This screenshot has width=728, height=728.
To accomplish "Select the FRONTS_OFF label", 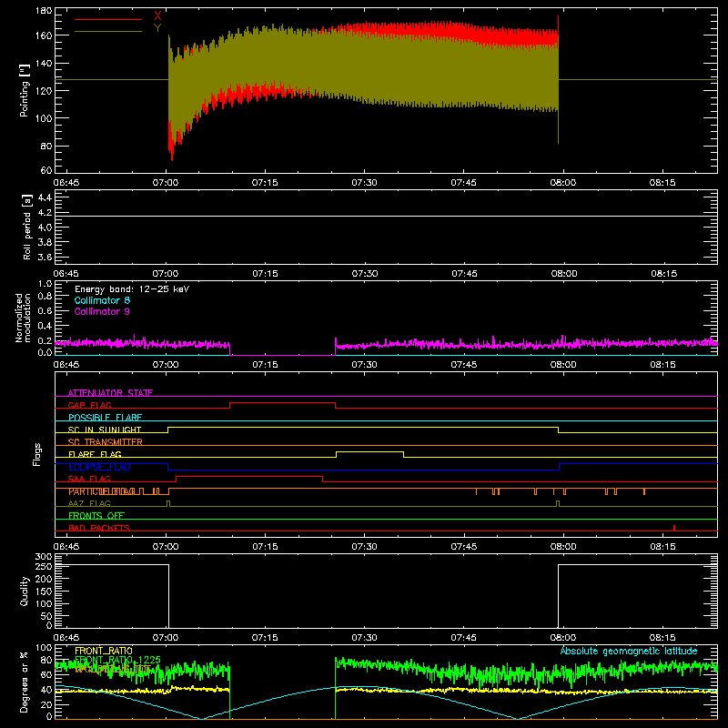I will [96, 516].
